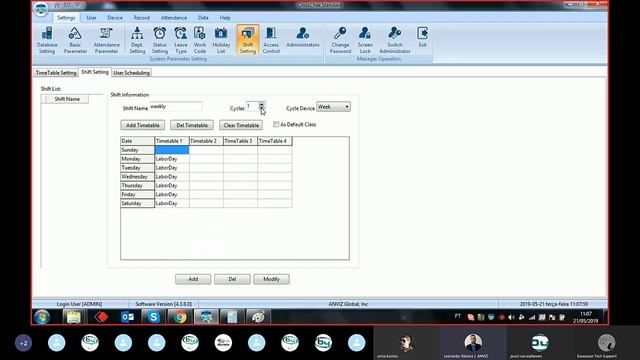Select Tuesday LaborDay cell
640x360 pixels.
(172, 168)
